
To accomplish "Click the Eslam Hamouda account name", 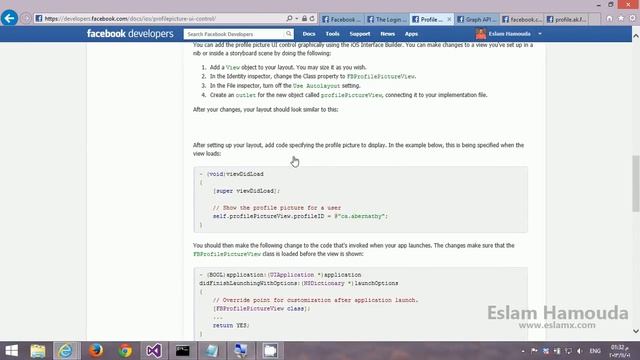I will pos(509,34).
